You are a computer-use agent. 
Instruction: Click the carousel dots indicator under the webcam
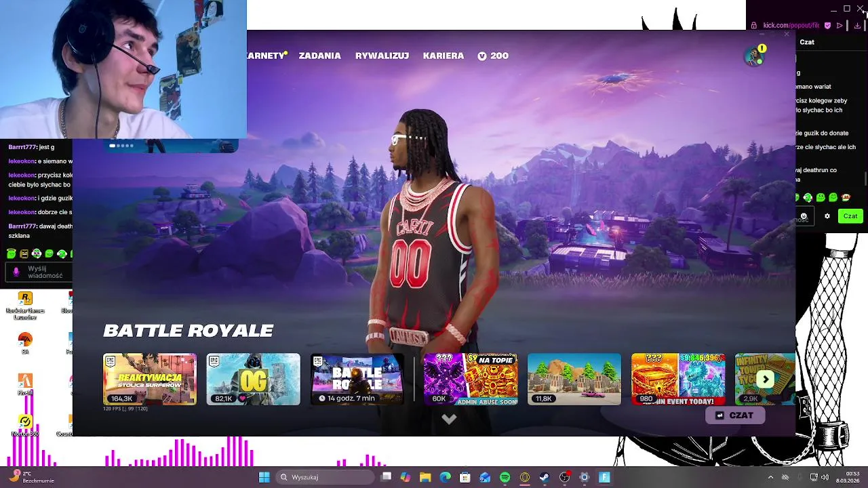point(122,145)
